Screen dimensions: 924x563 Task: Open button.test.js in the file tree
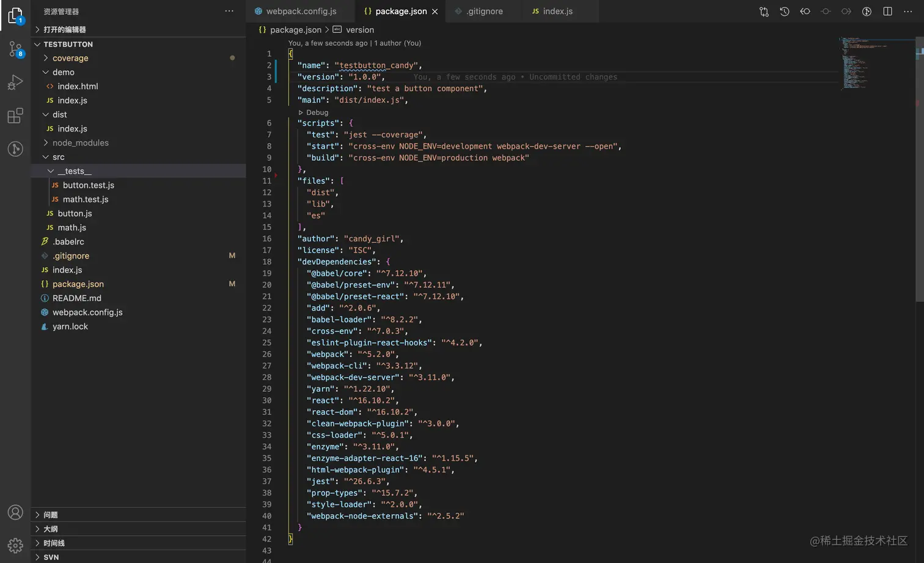(88, 185)
